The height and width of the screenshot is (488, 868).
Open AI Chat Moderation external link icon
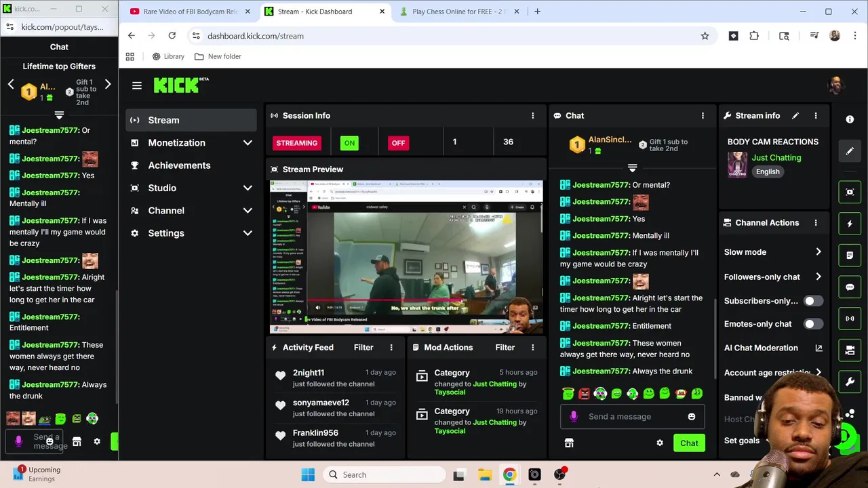point(818,348)
